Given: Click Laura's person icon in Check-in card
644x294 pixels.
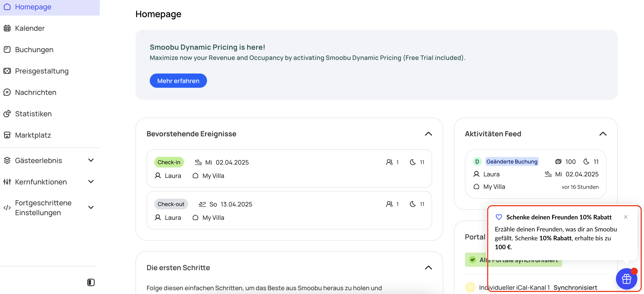Looking at the screenshot, I should [158, 176].
